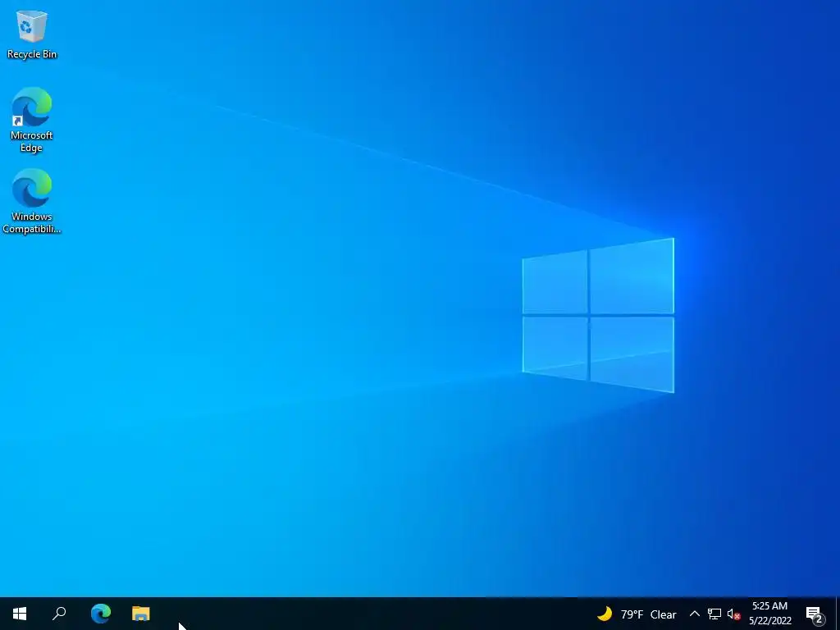Click the moon weather icon in taskbar

tap(605, 613)
